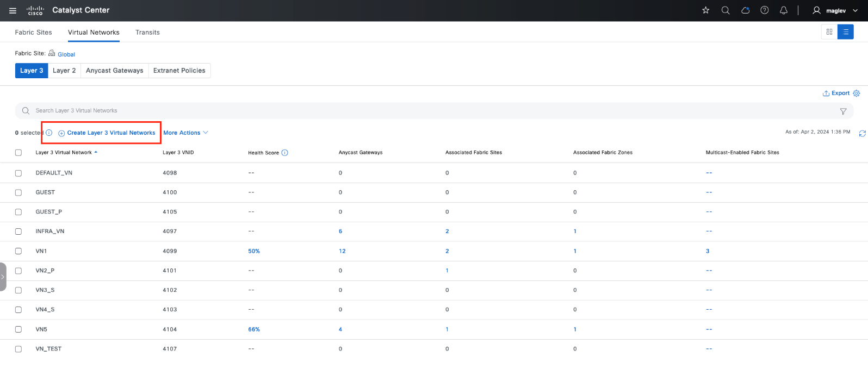Viewport: 868px width, 369px height.
Task: Check the VN1 row checkbox
Action: (x=18, y=251)
